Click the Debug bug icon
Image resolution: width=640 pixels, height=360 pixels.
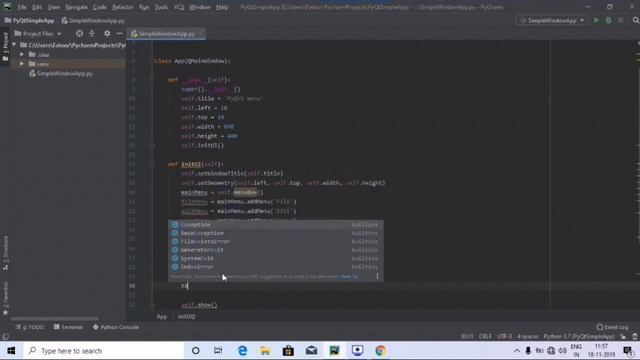(x=608, y=20)
